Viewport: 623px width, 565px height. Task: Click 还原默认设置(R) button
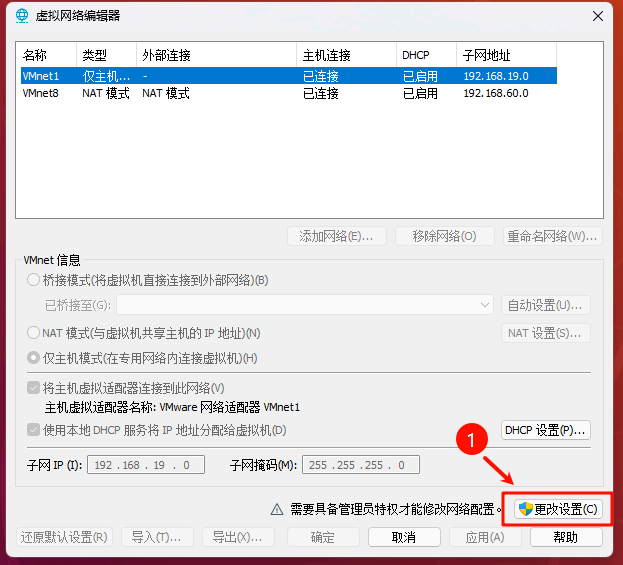click(64, 537)
